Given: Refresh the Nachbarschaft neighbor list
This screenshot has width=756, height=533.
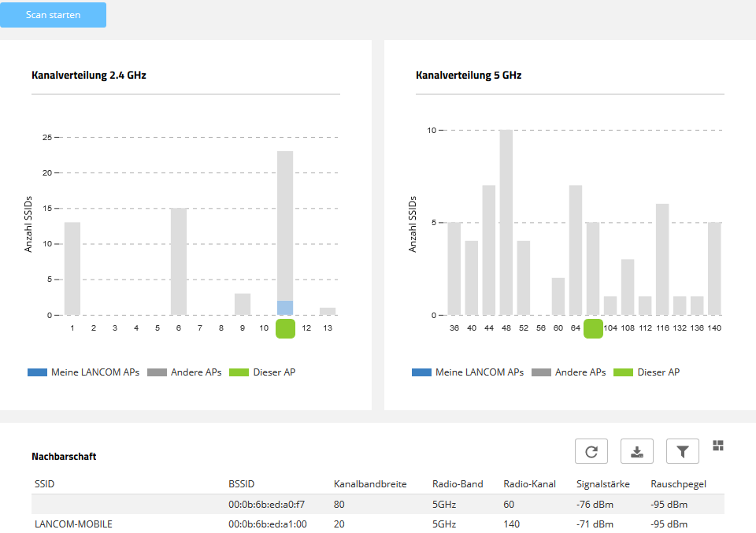Looking at the screenshot, I should (591, 451).
